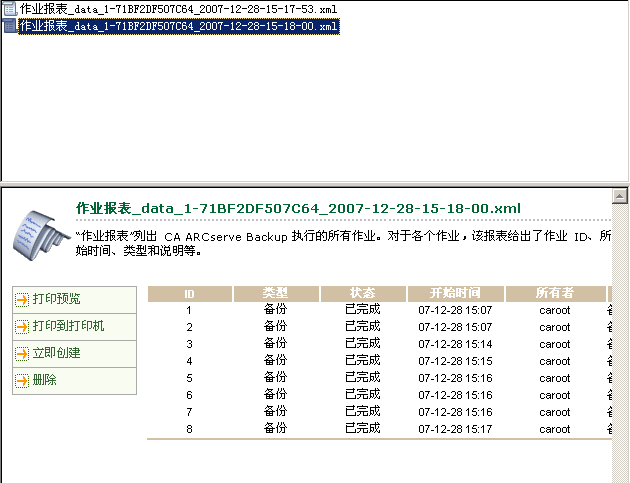Click start time 07-12-28 15:14
Image resolution: width=630 pixels, height=483 pixels.
coord(455,344)
